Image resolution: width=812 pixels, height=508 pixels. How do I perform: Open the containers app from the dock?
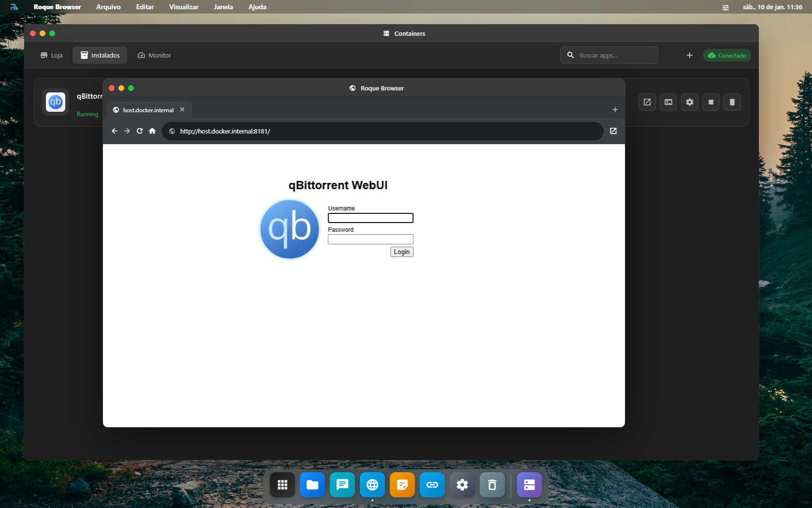[x=529, y=485]
